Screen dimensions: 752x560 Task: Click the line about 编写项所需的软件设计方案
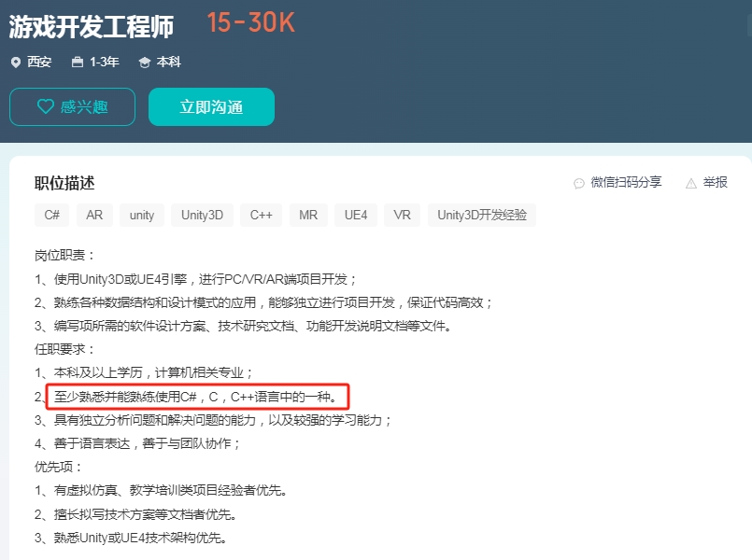pos(243,327)
